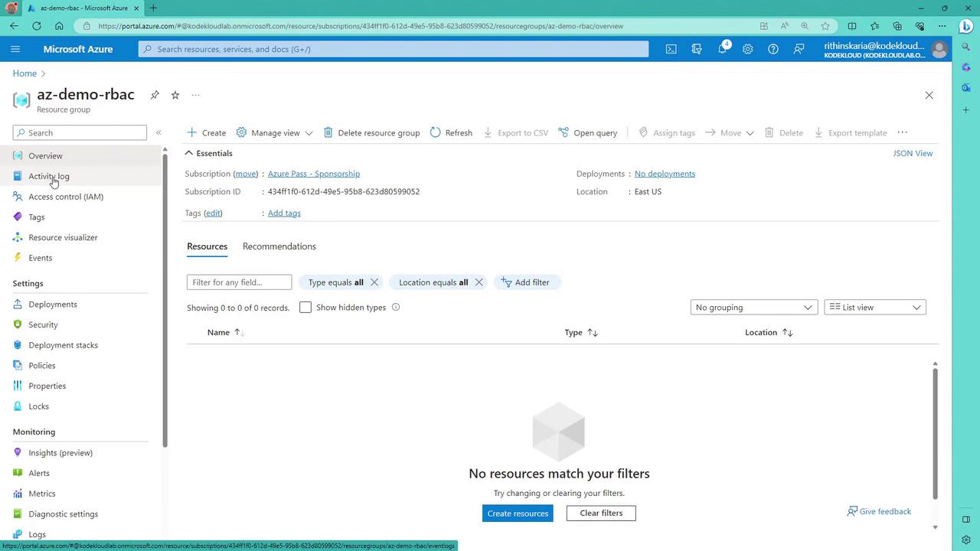Remove the Location equals all filter

479,282
